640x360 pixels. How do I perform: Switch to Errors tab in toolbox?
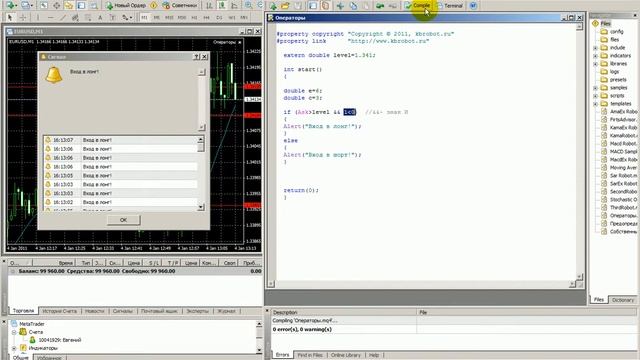click(x=282, y=355)
